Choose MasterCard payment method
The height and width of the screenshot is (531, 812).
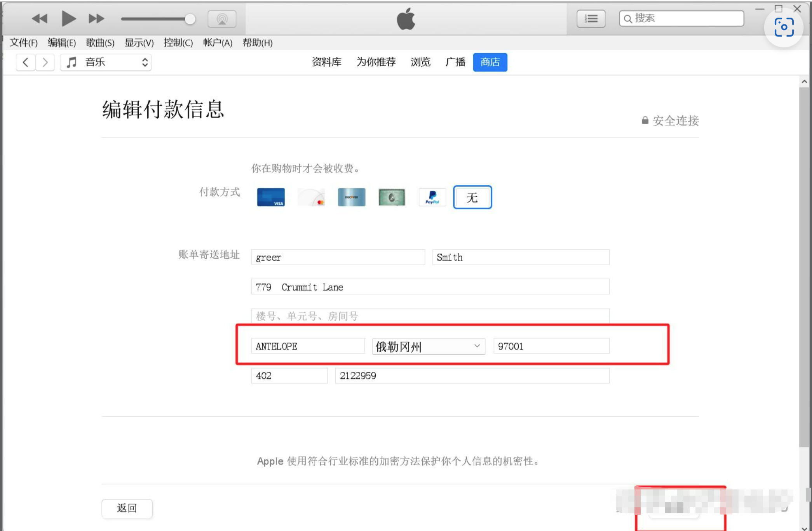[x=311, y=197]
